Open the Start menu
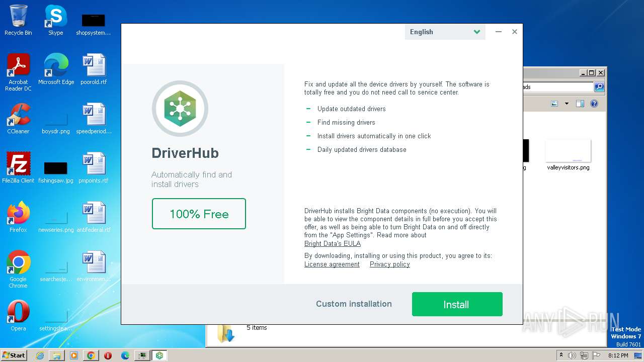This screenshot has height=362, width=644. (x=14, y=355)
